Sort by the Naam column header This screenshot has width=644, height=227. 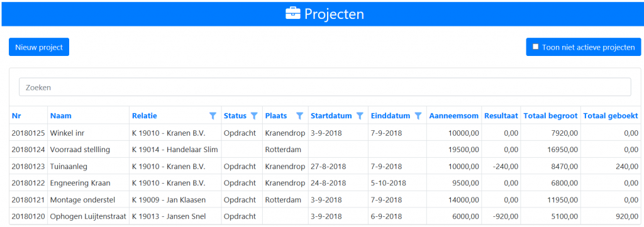[61, 116]
